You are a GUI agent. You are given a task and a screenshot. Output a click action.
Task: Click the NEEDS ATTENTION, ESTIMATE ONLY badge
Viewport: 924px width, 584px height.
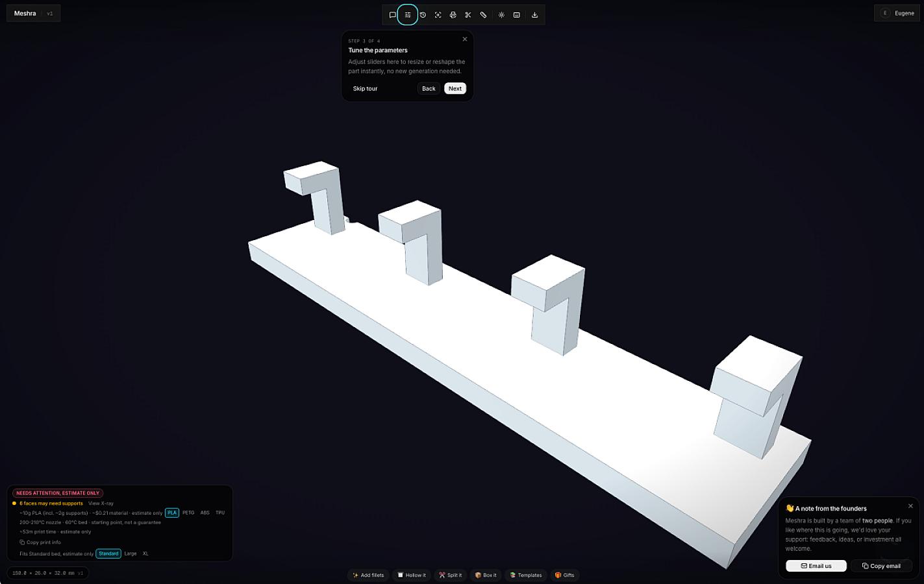pos(58,493)
